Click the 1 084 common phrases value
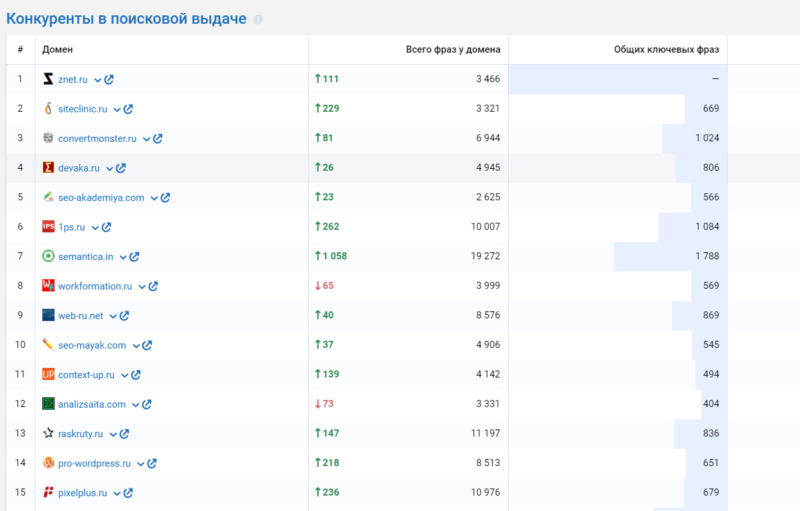This screenshot has height=511, width=800. (x=707, y=226)
